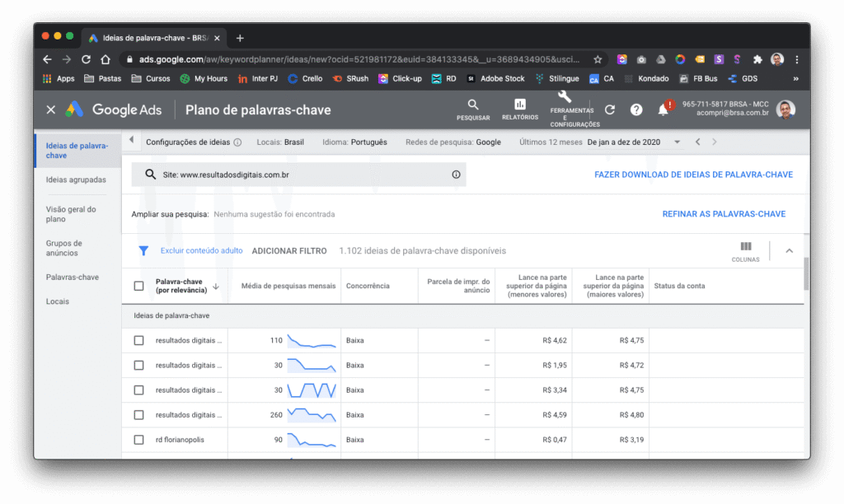This screenshot has width=844, height=504.
Task: Select the rd florianopolis checkbox
Action: pos(138,440)
